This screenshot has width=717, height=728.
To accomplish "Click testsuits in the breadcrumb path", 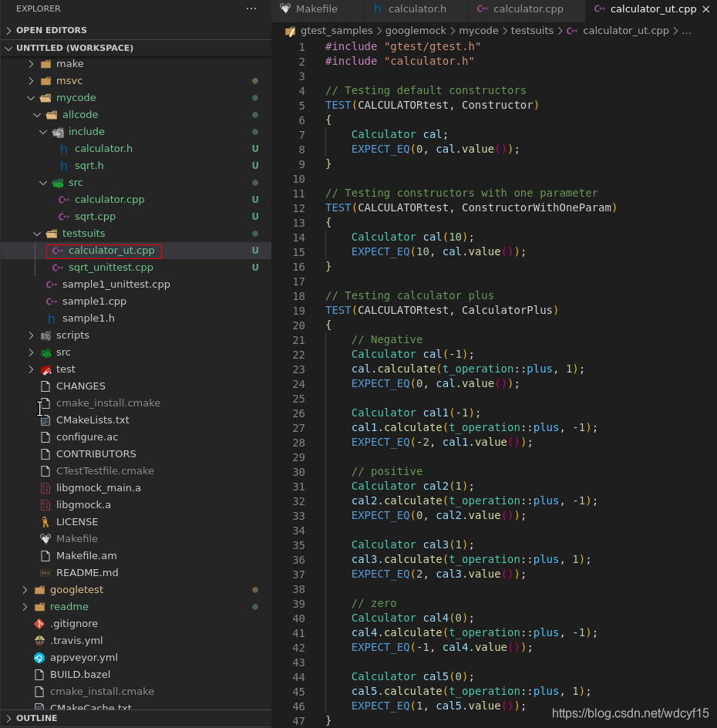I will point(532,31).
